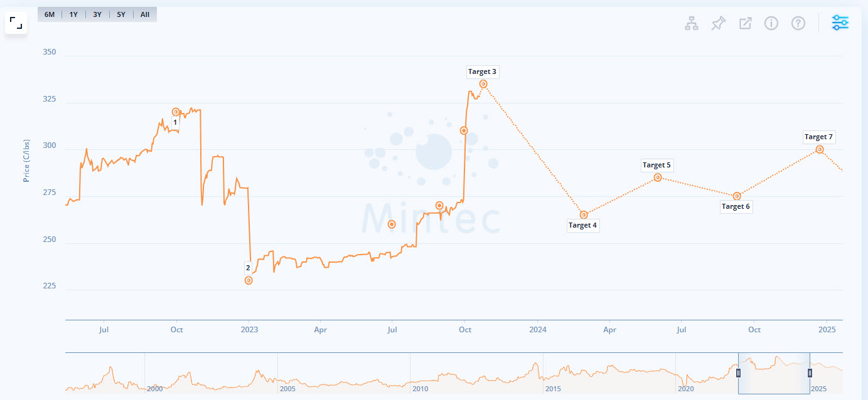Grab the right navigator range handle

point(810,373)
